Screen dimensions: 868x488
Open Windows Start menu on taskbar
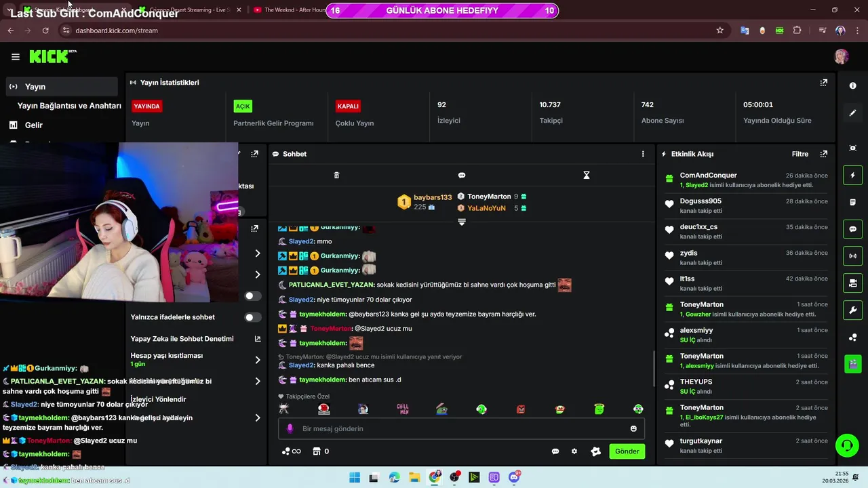(354, 477)
